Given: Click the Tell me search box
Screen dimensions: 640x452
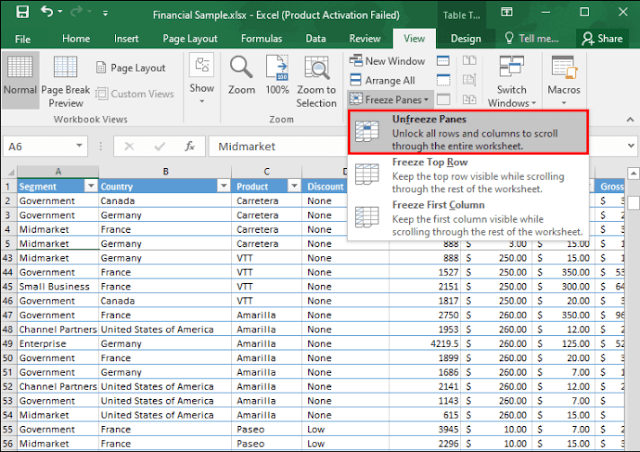Looking at the screenshot, I should [x=532, y=39].
